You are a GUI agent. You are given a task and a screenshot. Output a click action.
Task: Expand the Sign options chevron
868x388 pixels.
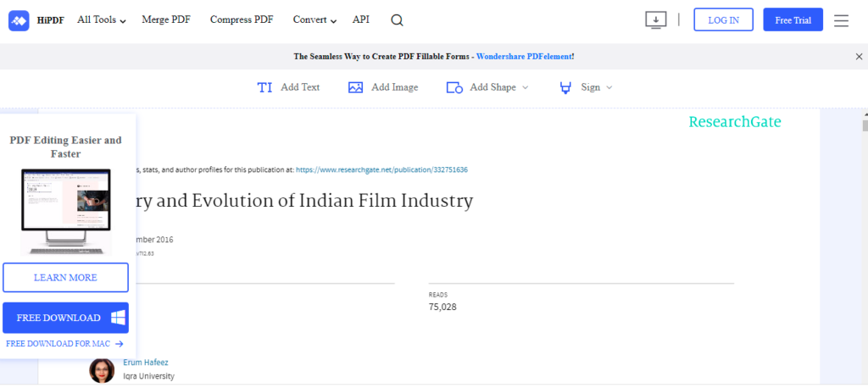[x=609, y=87]
